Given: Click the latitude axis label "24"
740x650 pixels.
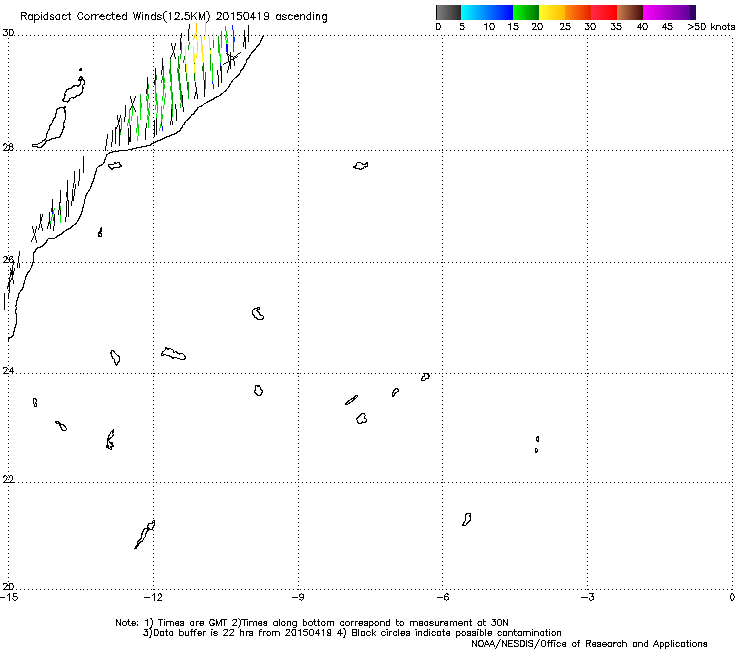Looking at the screenshot, I should click(x=8, y=371).
